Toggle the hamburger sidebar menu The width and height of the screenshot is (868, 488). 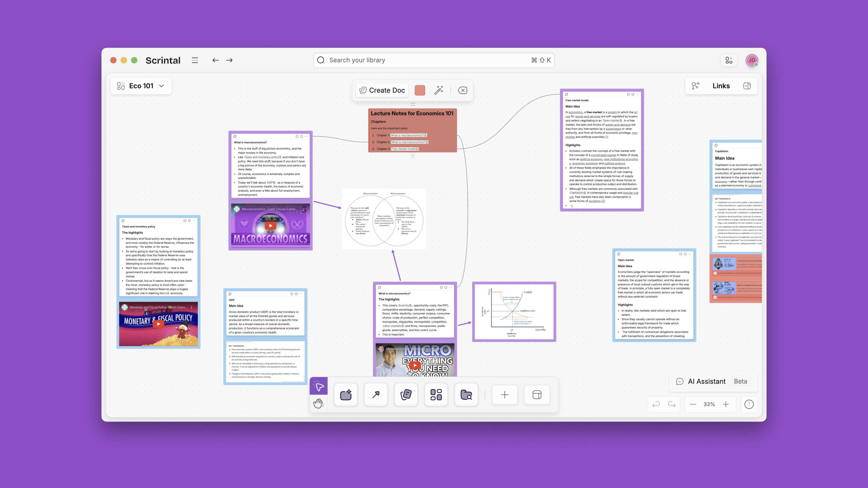click(195, 60)
